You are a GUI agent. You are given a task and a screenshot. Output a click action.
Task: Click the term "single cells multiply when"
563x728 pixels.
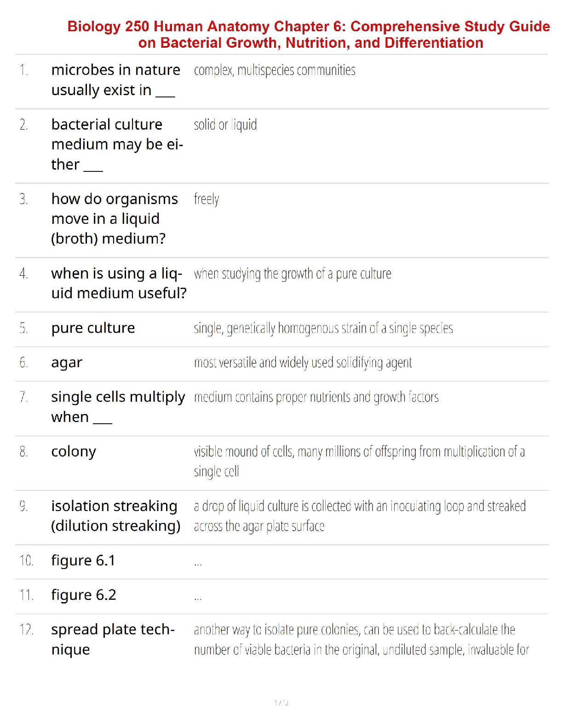coord(118,407)
